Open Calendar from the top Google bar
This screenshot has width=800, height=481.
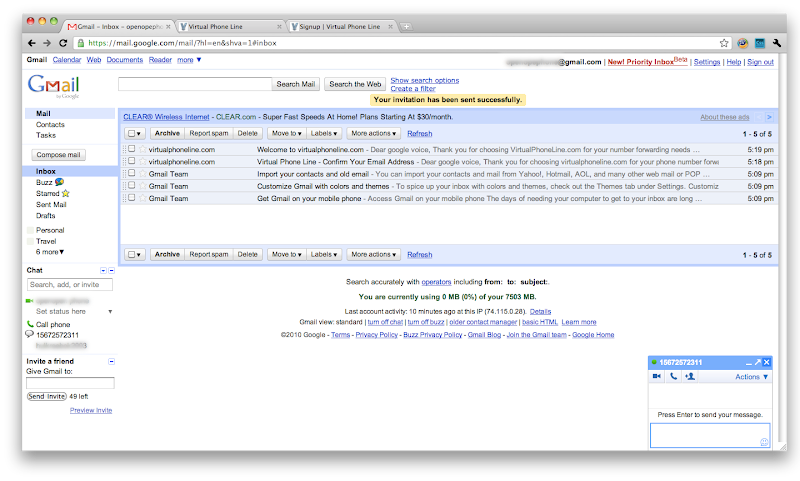point(67,60)
